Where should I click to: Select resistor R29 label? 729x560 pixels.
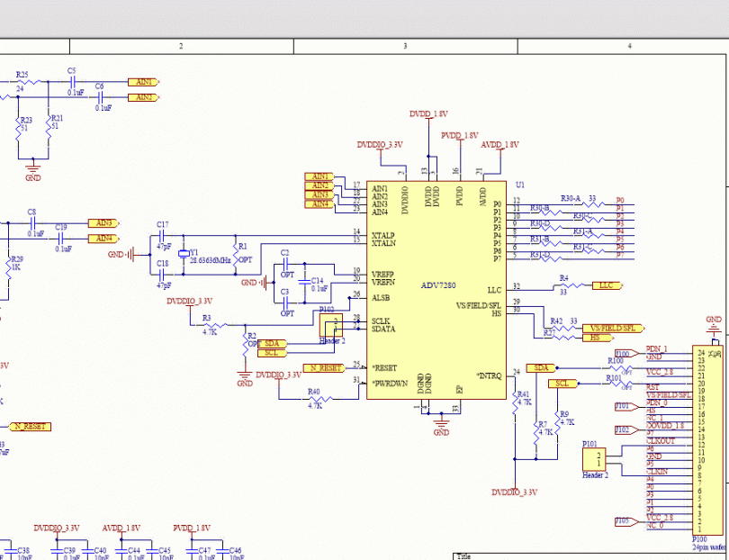tap(17, 259)
